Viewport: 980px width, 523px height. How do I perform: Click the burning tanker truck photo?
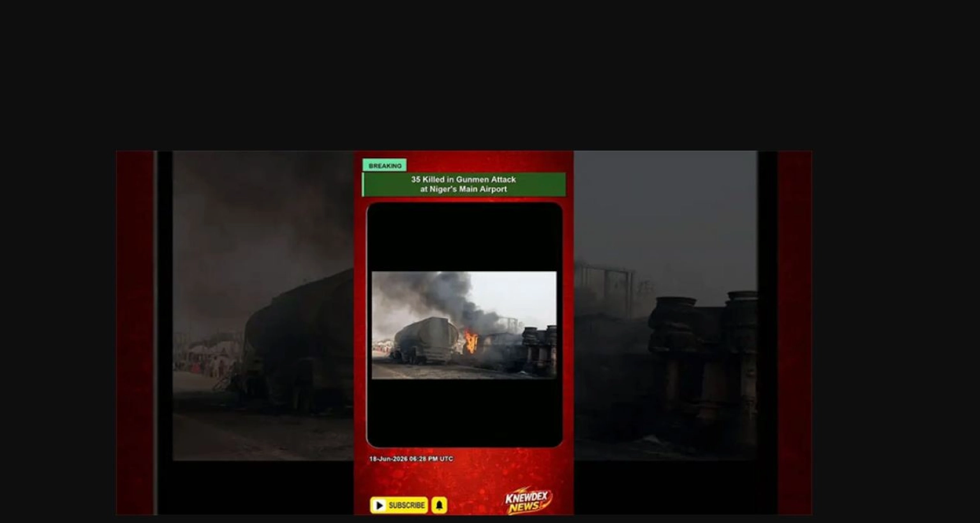464,325
